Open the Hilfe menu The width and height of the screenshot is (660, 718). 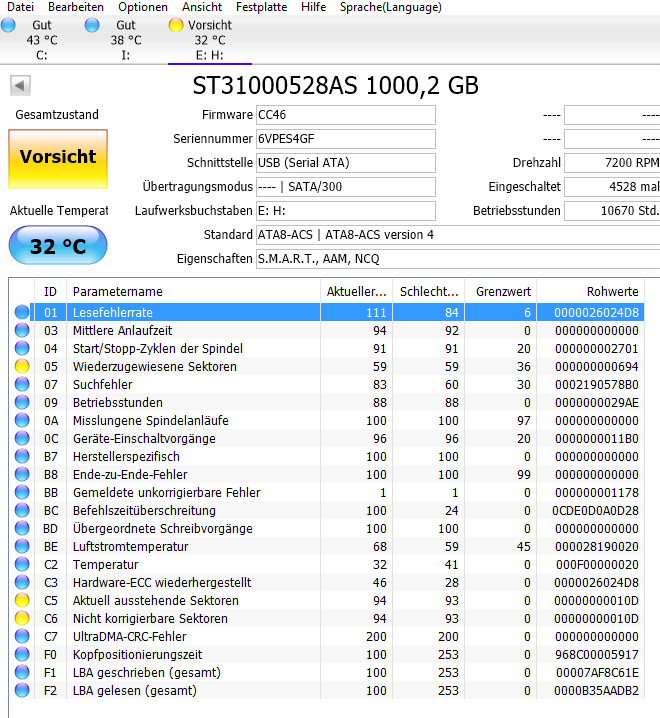tap(314, 7)
